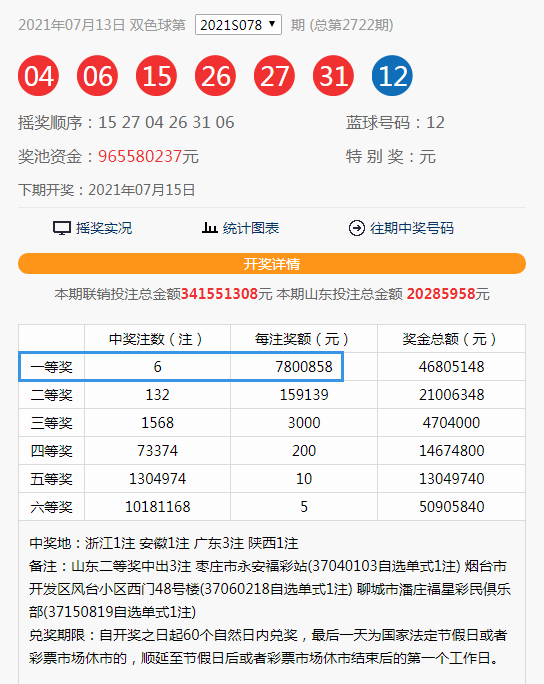Viewport: 544px width, 684px height.
Task: Click red ball number 04
Action: pos(38,76)
